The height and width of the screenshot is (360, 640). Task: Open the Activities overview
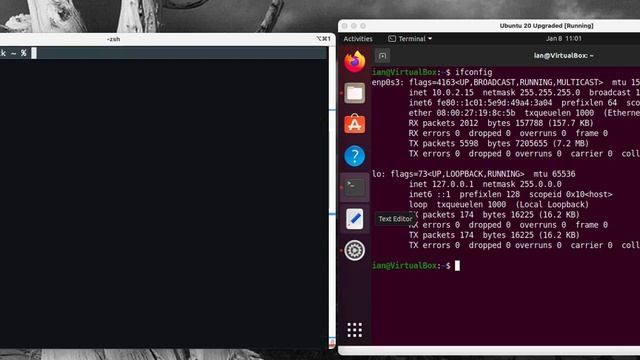358,39
